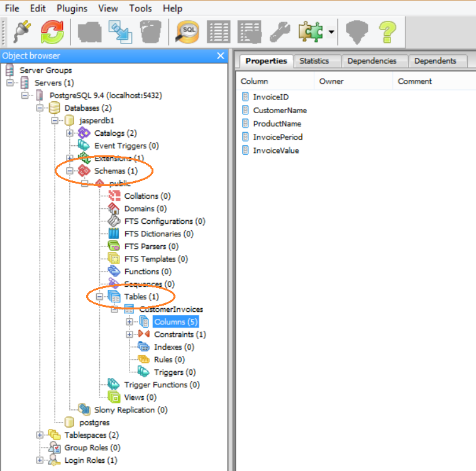Click the guru hint icon
The height and width of the screenshot is (471, 476).
[357, 31]
